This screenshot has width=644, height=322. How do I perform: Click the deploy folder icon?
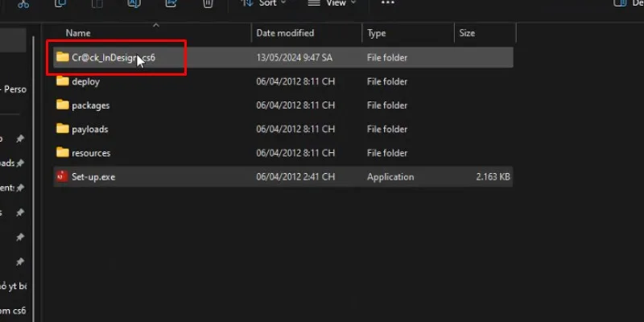coord(63,81)
